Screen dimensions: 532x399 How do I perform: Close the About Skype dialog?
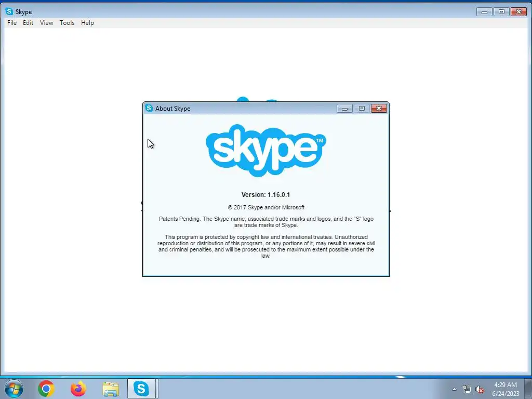pos(379,108)
